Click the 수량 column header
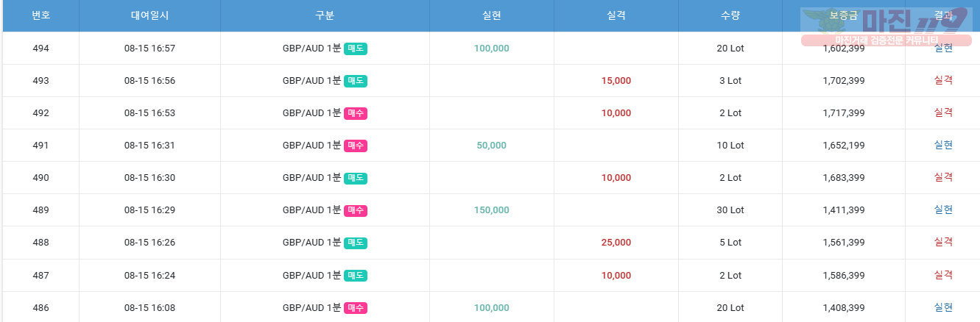Screen dimensions: 980x322 (x=730, y=15)
